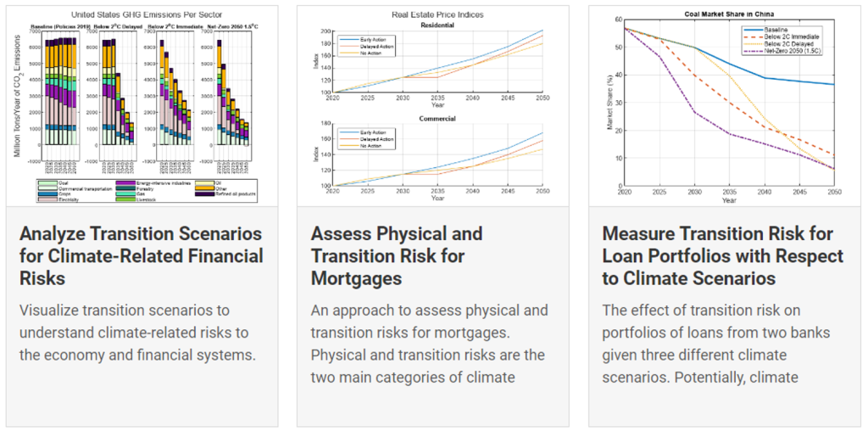Click the Energy-intensive industries purple legend swatch
This screenshot has height=431, width=868.
pos(125,181)
